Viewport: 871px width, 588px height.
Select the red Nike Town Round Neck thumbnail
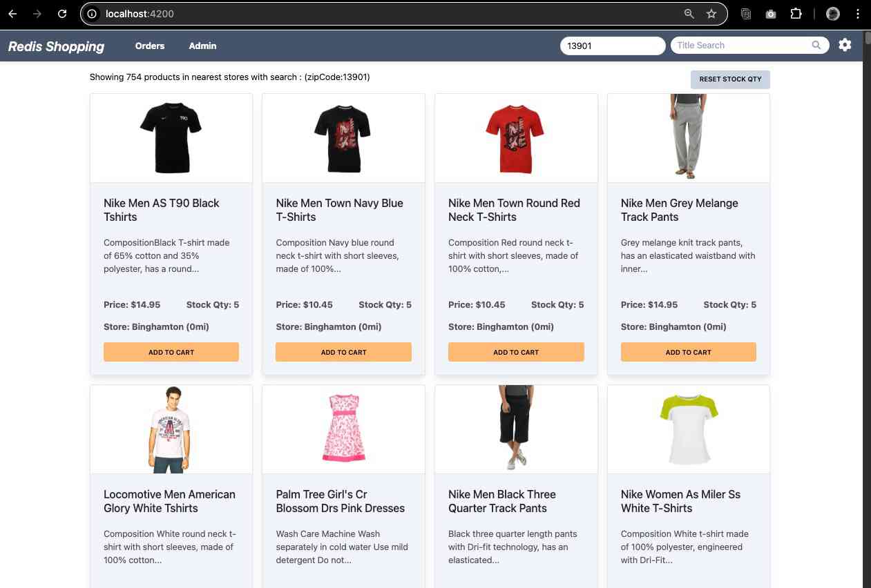[x=515, y=139]
